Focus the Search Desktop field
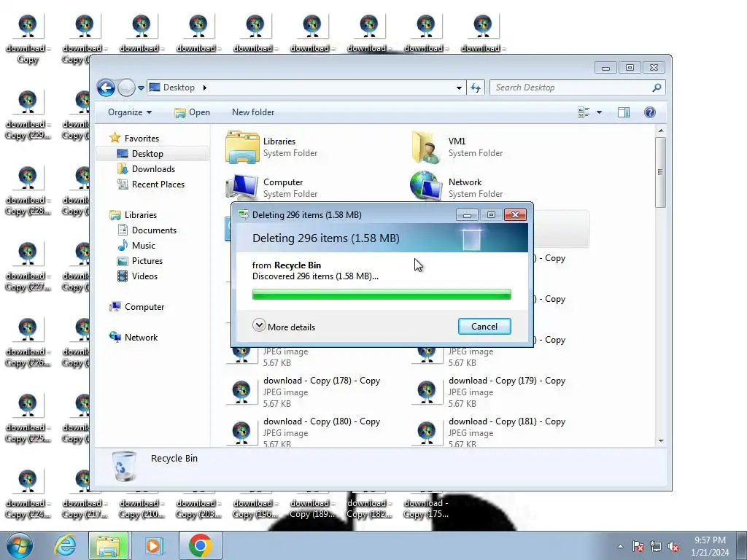The width and height of the screenshot is (747, 560). click(x=570, y=87)
